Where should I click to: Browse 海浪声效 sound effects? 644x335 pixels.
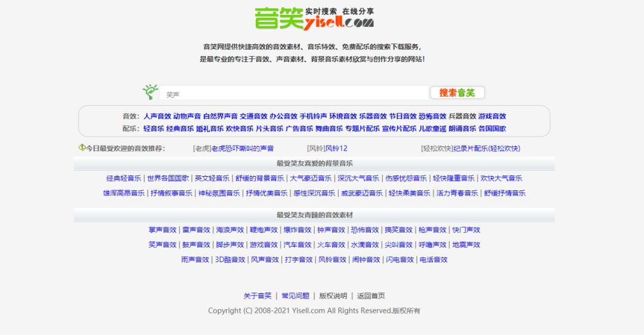point(230,230)
